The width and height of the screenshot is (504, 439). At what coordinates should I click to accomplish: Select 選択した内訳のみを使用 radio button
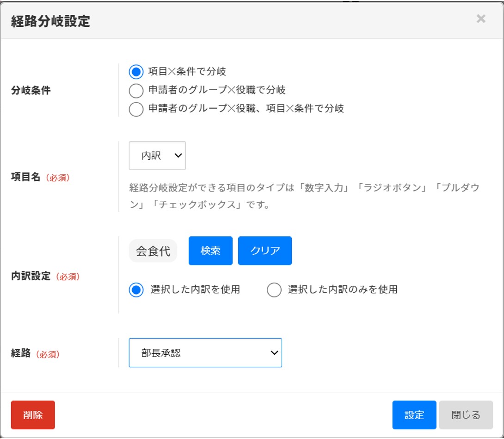(274, 290)
